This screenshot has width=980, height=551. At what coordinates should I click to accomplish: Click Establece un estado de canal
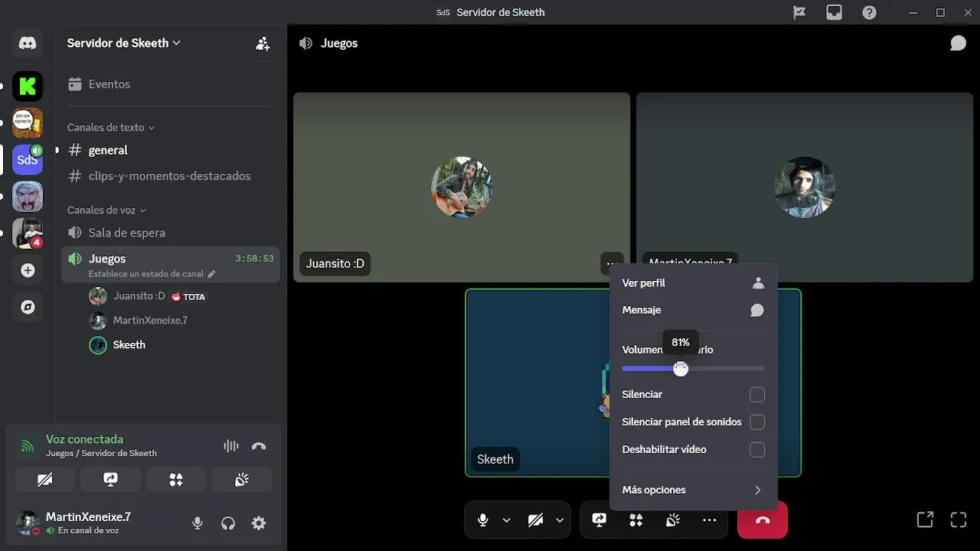coord(152,274)
